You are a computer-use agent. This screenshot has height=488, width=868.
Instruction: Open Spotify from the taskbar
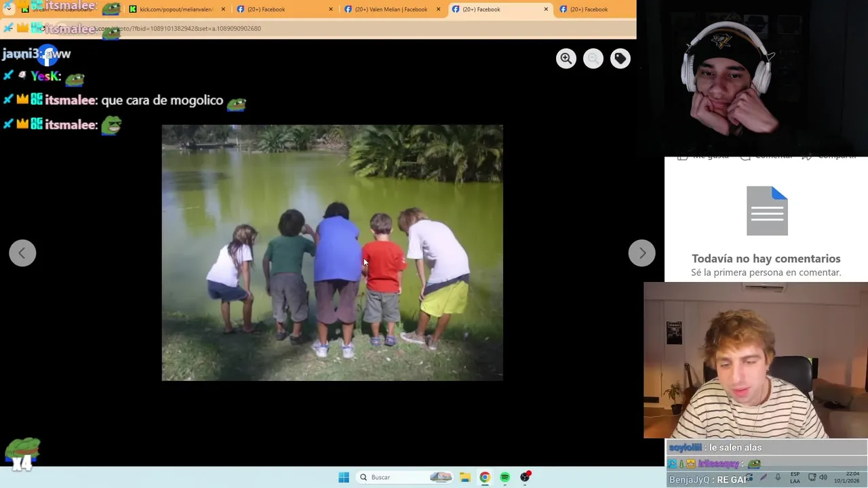[x=505, y=477]
